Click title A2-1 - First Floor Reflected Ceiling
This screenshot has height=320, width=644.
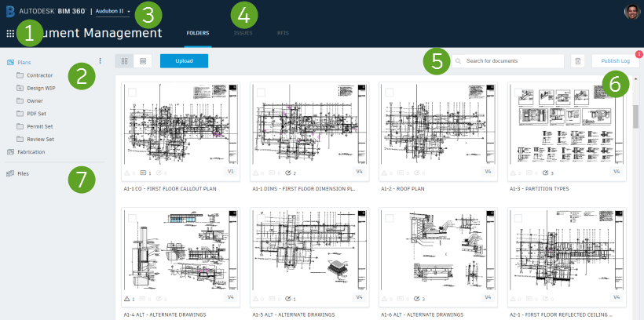click(x=561, y=315)
